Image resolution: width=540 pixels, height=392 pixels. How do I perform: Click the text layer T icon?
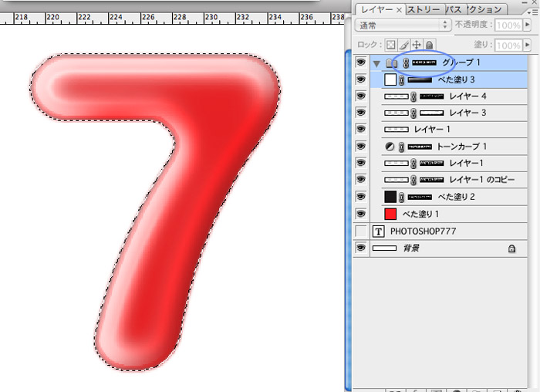click(x=379, y=231)
